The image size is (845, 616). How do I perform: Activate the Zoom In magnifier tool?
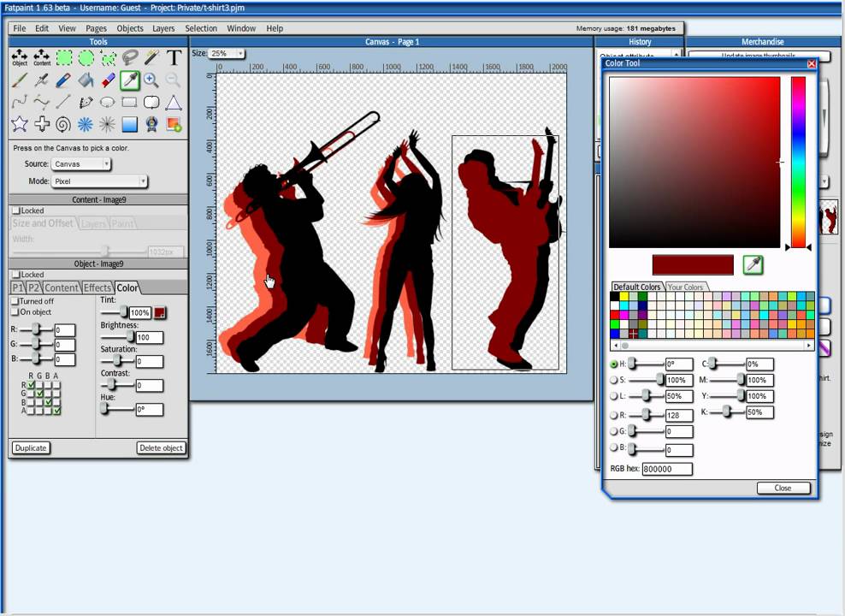[152, 80]
